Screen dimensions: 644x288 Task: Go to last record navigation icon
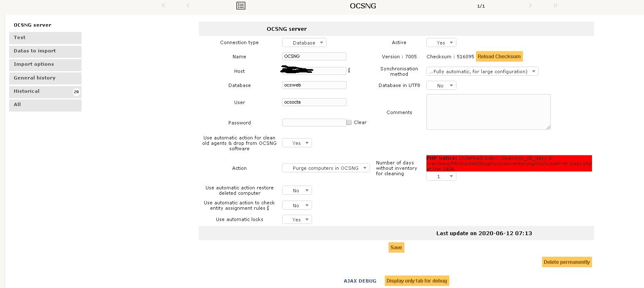tap(555, 6)
